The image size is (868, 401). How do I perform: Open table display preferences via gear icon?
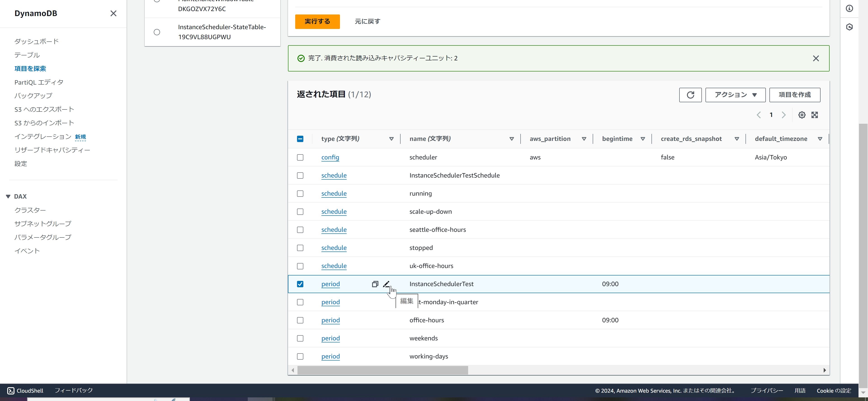point(802,115)
